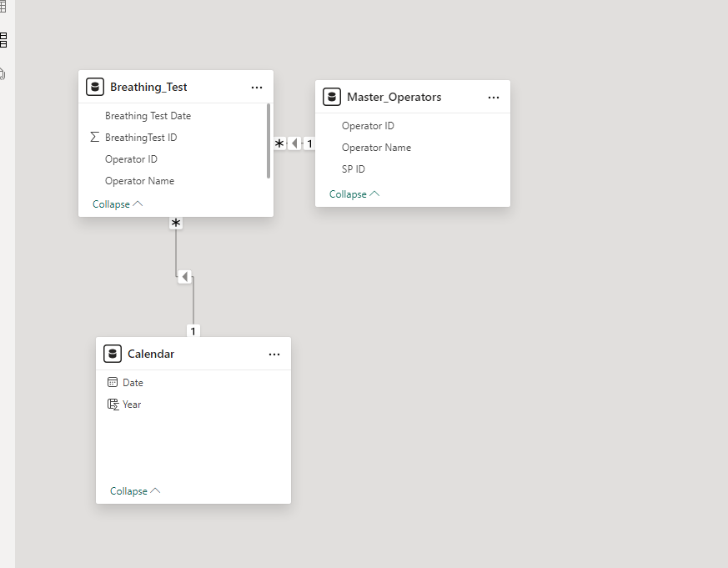Click the calendar icon next to Date field

pyautogui.click(x=113, y=382)
